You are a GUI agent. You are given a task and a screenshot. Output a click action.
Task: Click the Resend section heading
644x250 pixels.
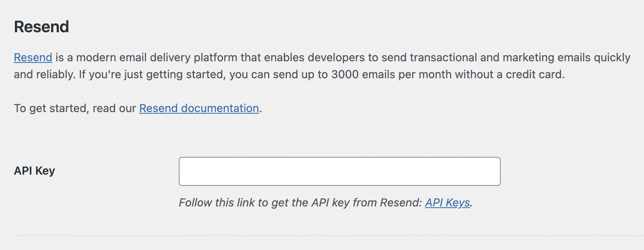[41, 27]
